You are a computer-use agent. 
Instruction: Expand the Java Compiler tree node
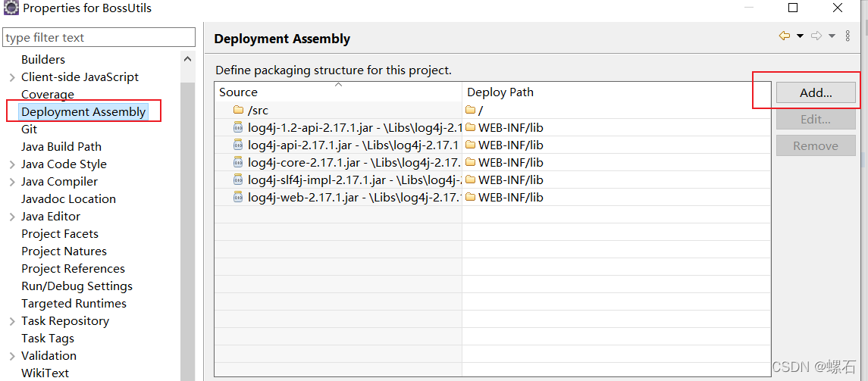[x=12, y=182]
